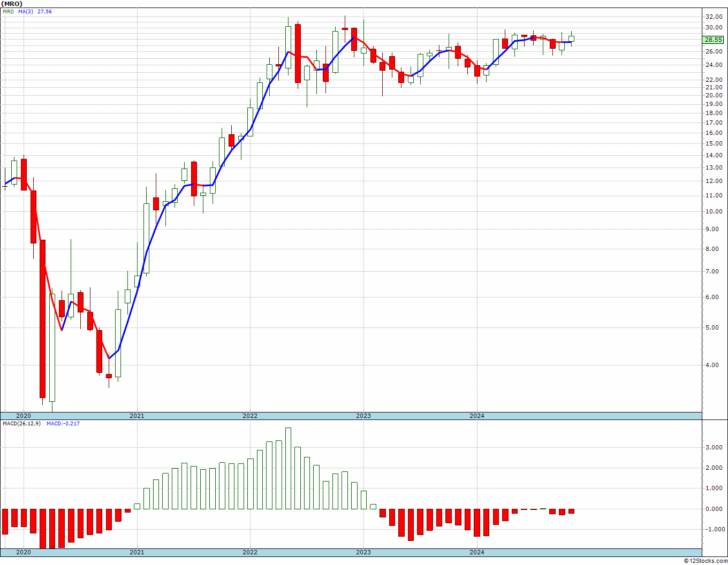
Task: Click the "15.00" price axis label
Action: pos(713,144)
